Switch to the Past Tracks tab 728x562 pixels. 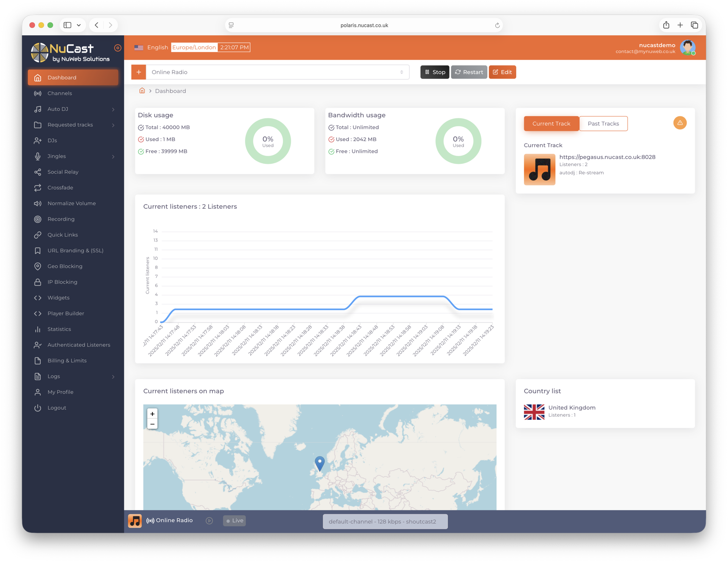click(x=603, y=124)
